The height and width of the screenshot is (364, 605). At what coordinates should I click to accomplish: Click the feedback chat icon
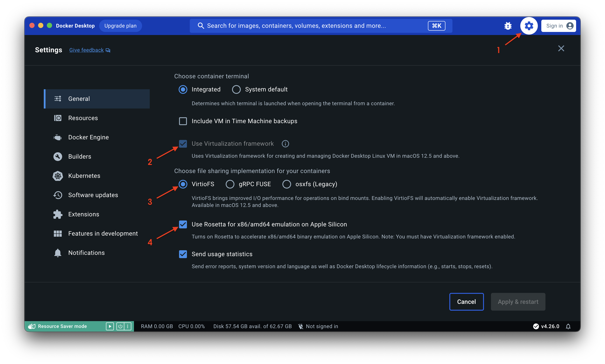pos(108,50)
